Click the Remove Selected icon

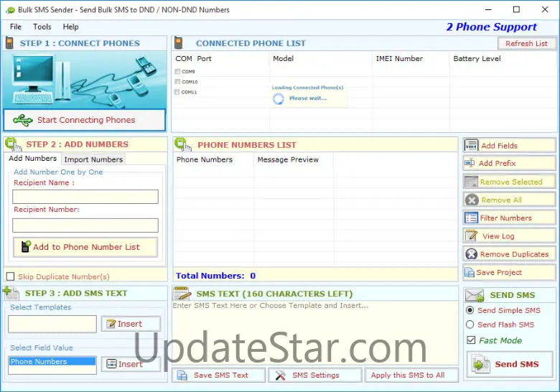pos(471,182)
